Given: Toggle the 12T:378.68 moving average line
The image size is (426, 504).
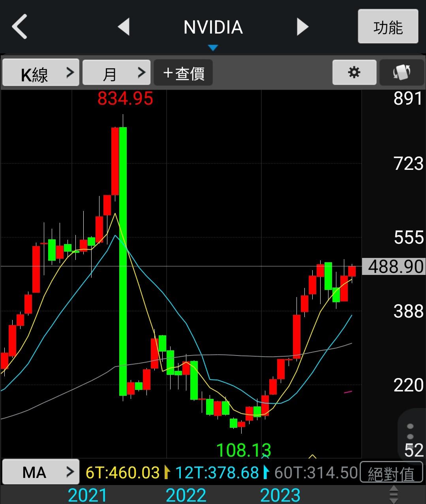Looking at the screenshot, I should (217, 472).
